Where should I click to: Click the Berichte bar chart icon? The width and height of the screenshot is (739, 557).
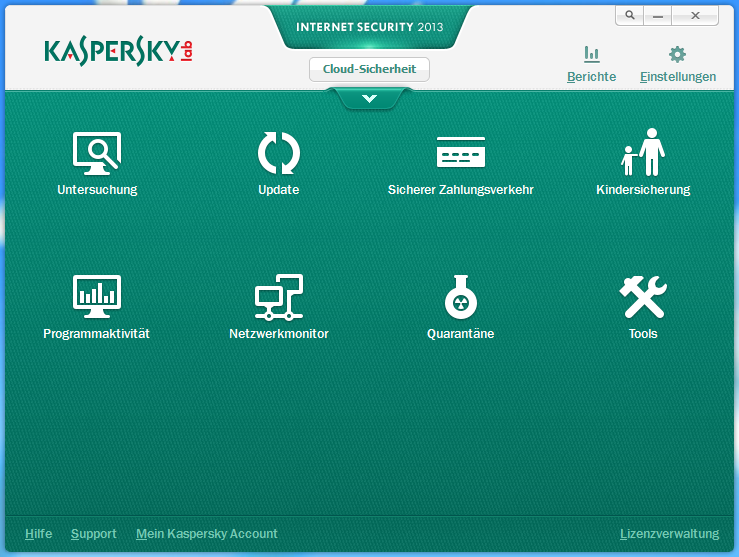591,54
